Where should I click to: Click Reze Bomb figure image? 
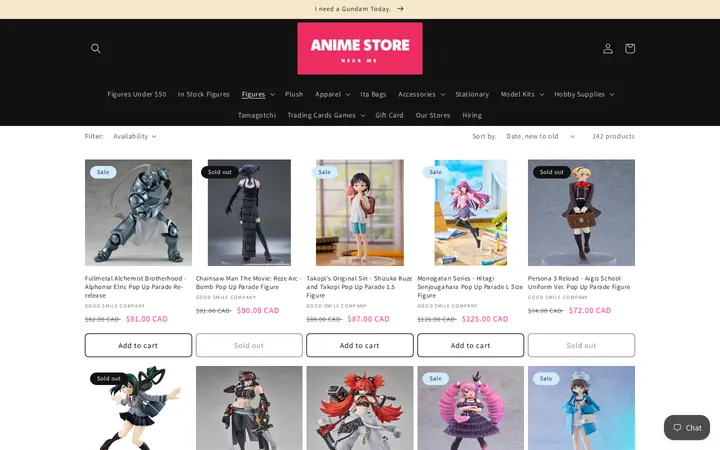[249, 213]
